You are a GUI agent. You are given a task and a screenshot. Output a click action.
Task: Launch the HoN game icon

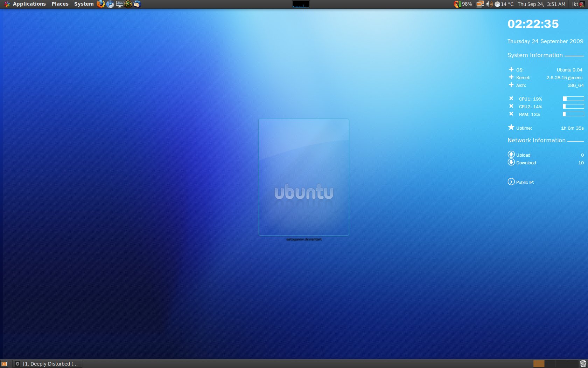pos(128,4)
